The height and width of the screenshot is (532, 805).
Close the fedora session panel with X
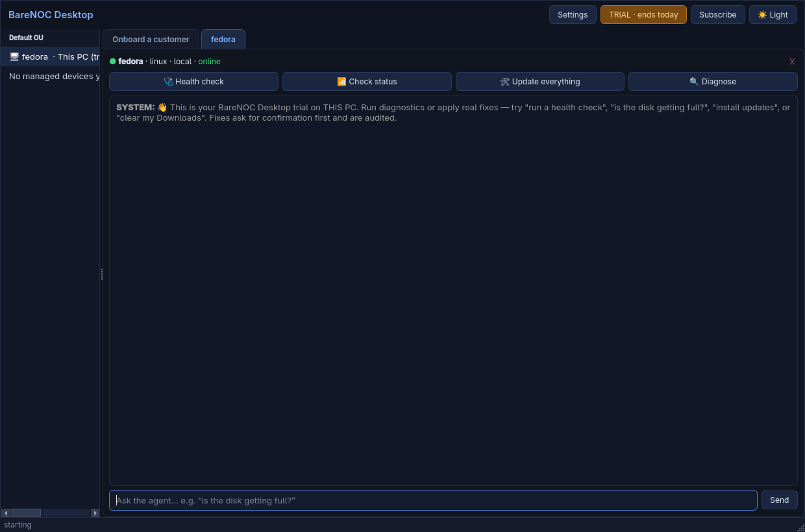pyautogui.click(x=792, y=62)
